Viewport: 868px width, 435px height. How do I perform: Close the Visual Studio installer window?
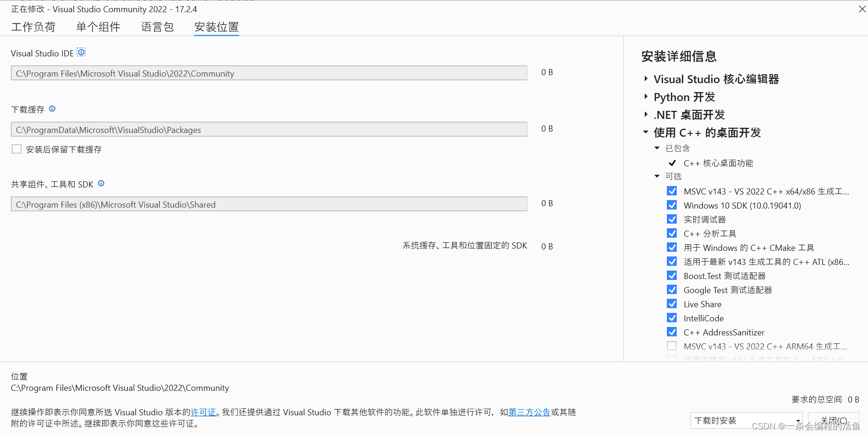[x=862, y=9]
